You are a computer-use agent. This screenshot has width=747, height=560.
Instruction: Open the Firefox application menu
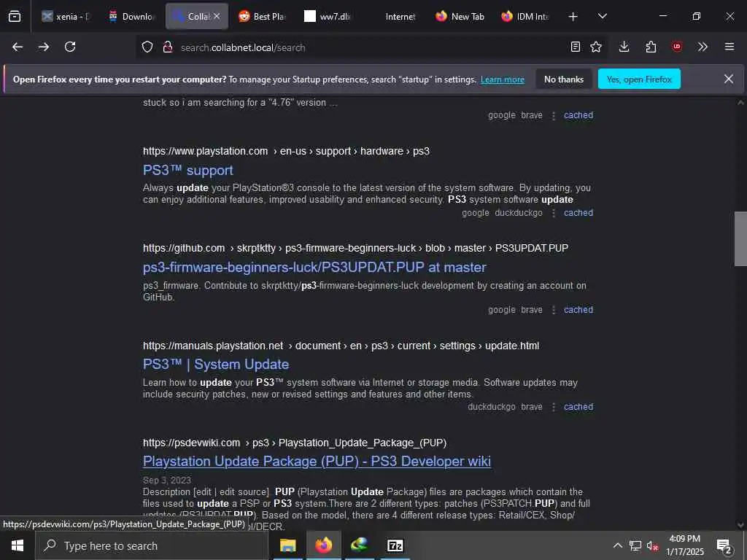coord(729,47)
